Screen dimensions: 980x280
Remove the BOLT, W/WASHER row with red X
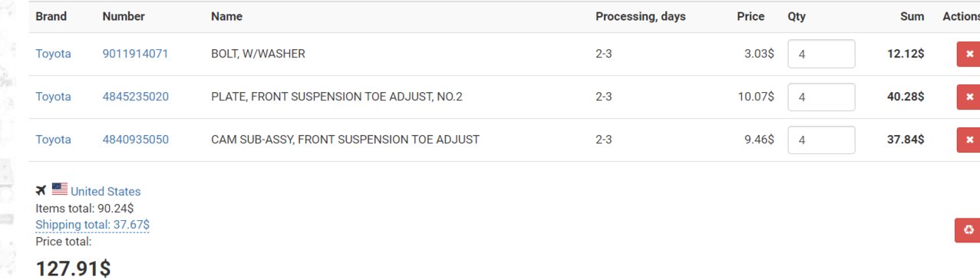968,54
